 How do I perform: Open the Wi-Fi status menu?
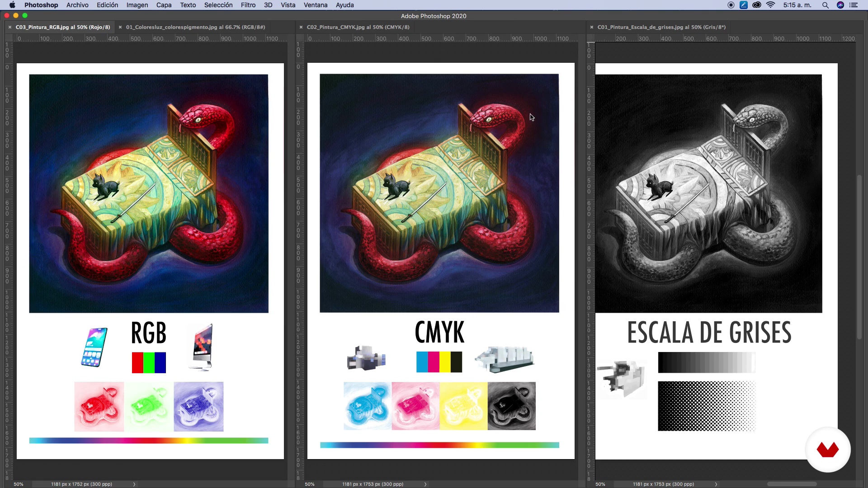[x=771, y=5]
